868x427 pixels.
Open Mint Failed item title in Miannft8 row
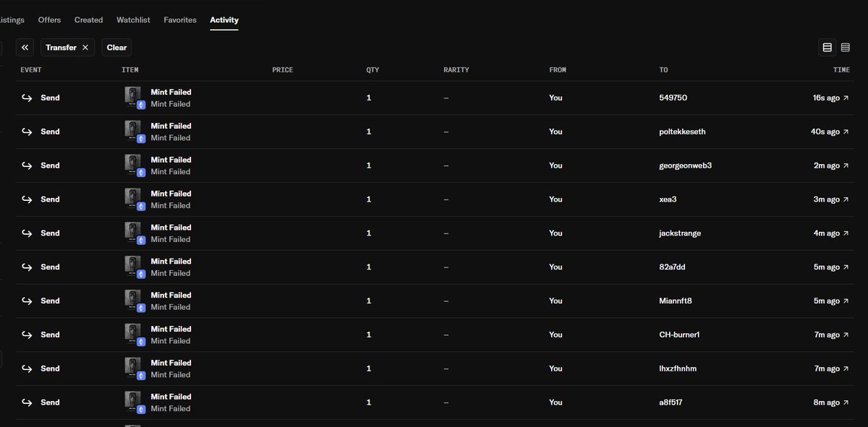pos(171,295)
